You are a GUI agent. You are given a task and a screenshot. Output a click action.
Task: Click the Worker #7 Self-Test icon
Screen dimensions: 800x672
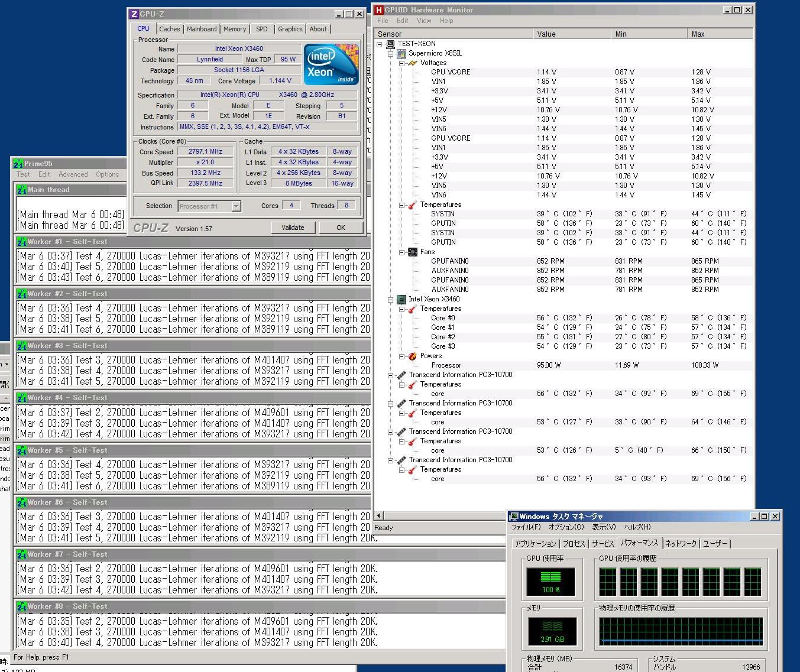[22, 554]
